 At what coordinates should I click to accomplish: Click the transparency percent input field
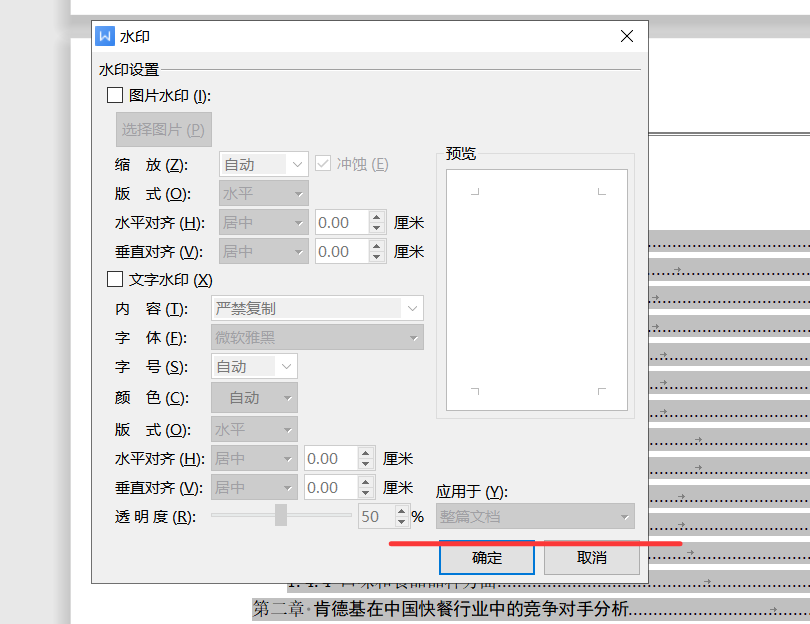point(372,517)
